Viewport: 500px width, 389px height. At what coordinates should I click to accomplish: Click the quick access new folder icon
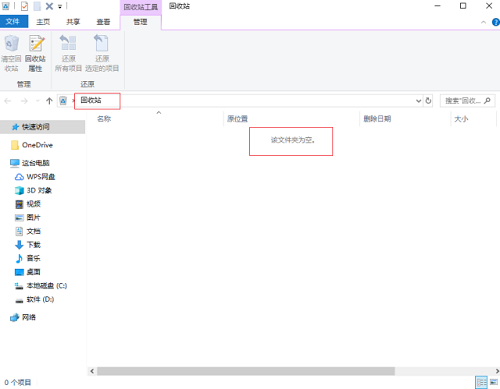point(37,6)
